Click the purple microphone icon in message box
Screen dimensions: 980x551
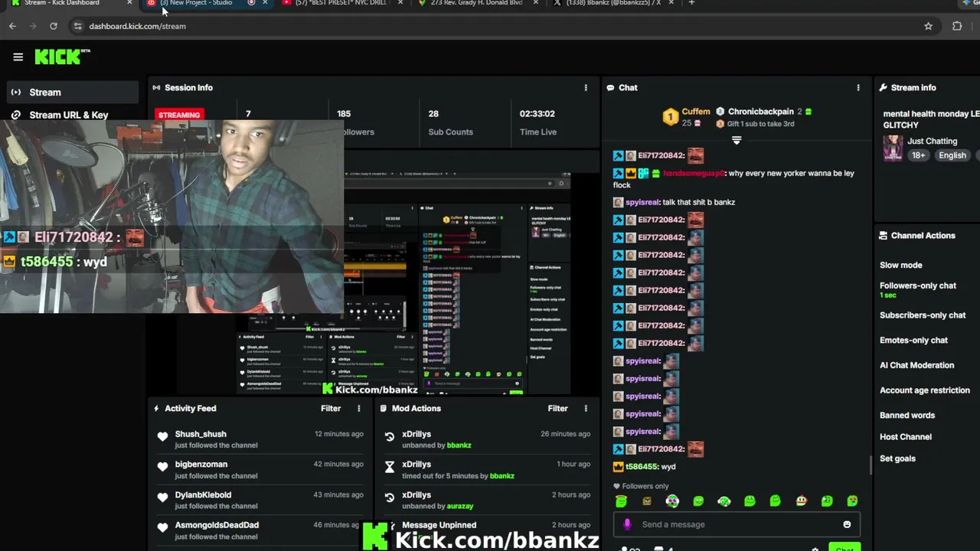click(627, 524)
